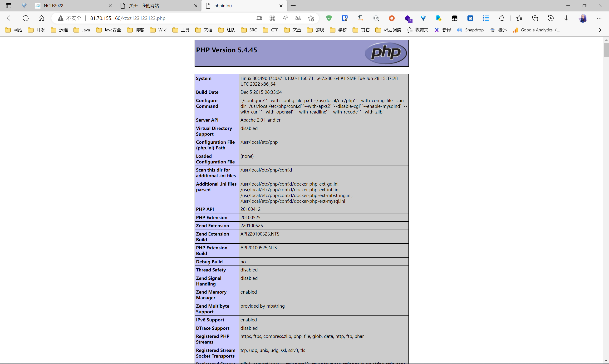Screen dimensions: 609x364
Task: Open the Java bookmarks folder
Action: (x=82, y=30)
